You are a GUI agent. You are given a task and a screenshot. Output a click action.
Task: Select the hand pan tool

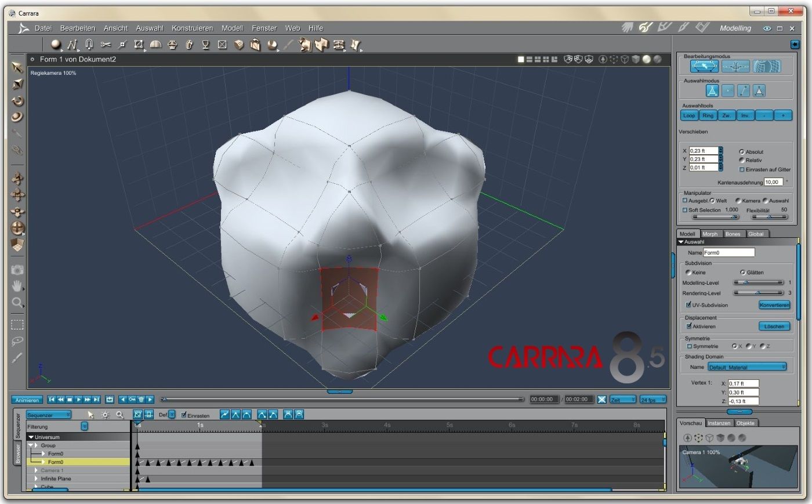point(17,286)
